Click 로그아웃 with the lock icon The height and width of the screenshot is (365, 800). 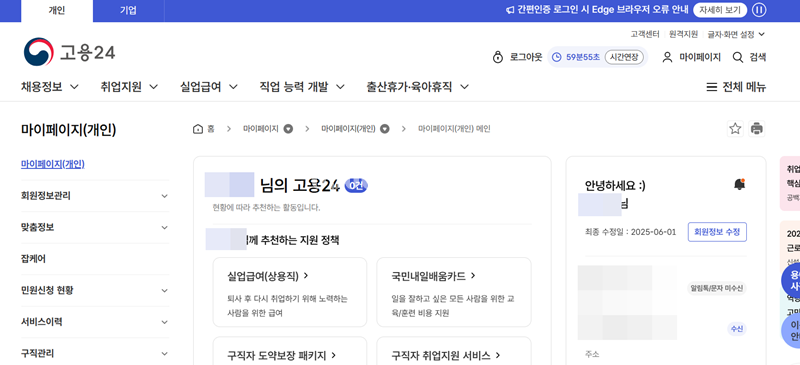pyautogui.click(x=517, y=57)
